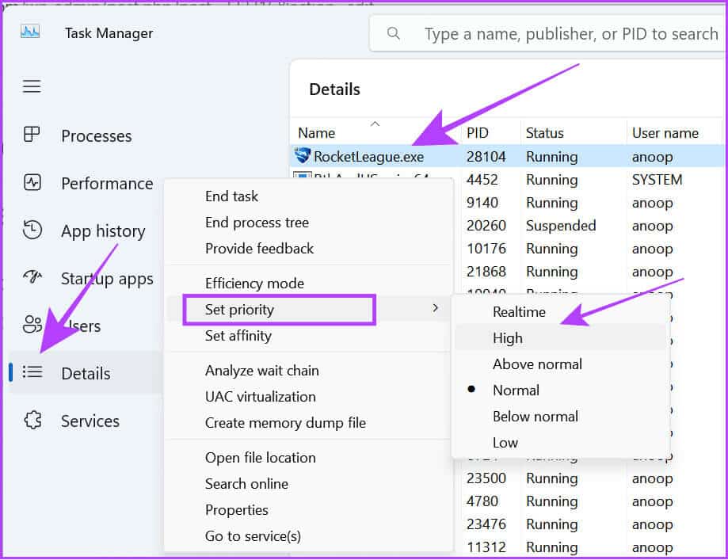Click the Suspended status cell
This screenshot has width=728, height=560.
pos(561,225)
